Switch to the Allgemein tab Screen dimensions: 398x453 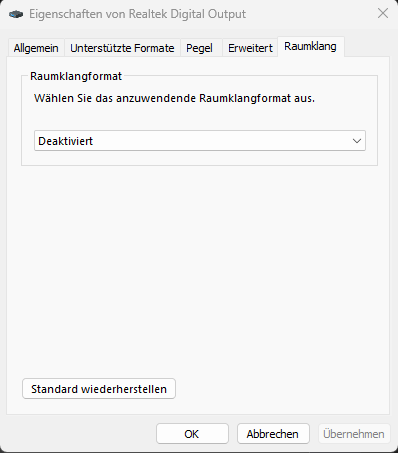[x=36, y=48]
